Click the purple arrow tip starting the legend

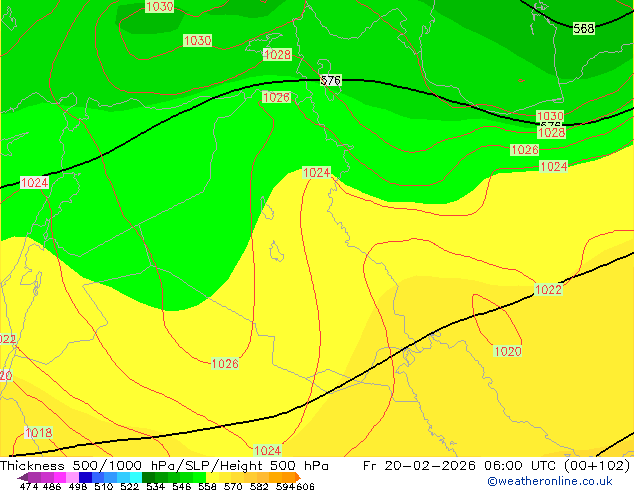[23, 477]
